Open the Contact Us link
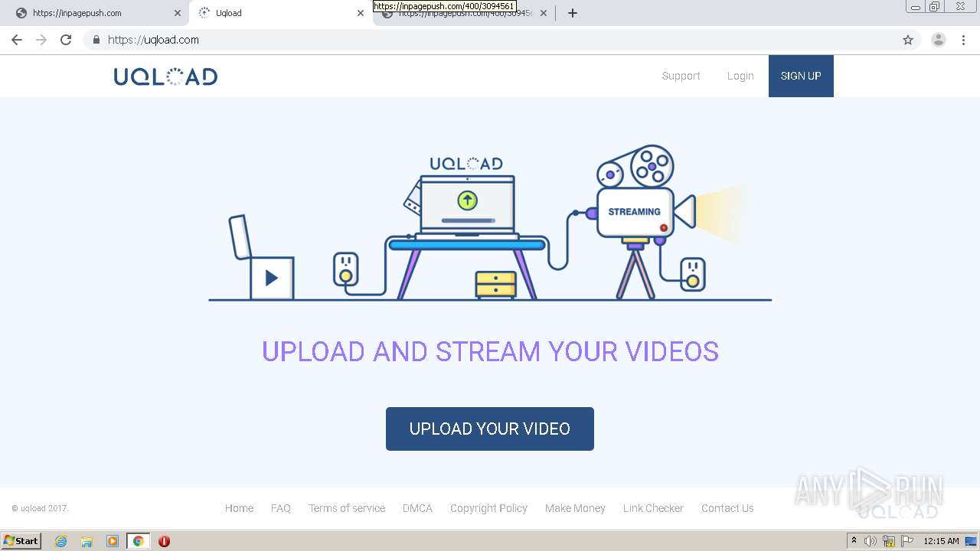980x551 pixels. pyautogui.click(x=727, y=508)
